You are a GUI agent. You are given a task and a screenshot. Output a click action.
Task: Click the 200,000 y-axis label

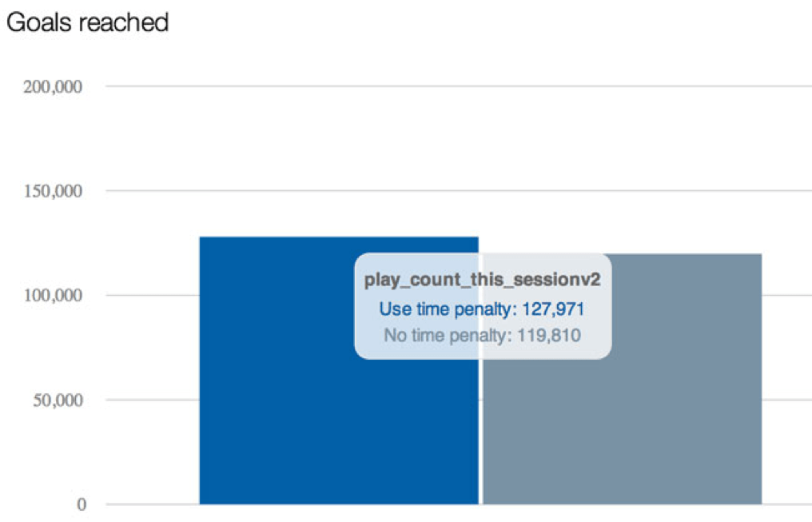click(54, 86)
